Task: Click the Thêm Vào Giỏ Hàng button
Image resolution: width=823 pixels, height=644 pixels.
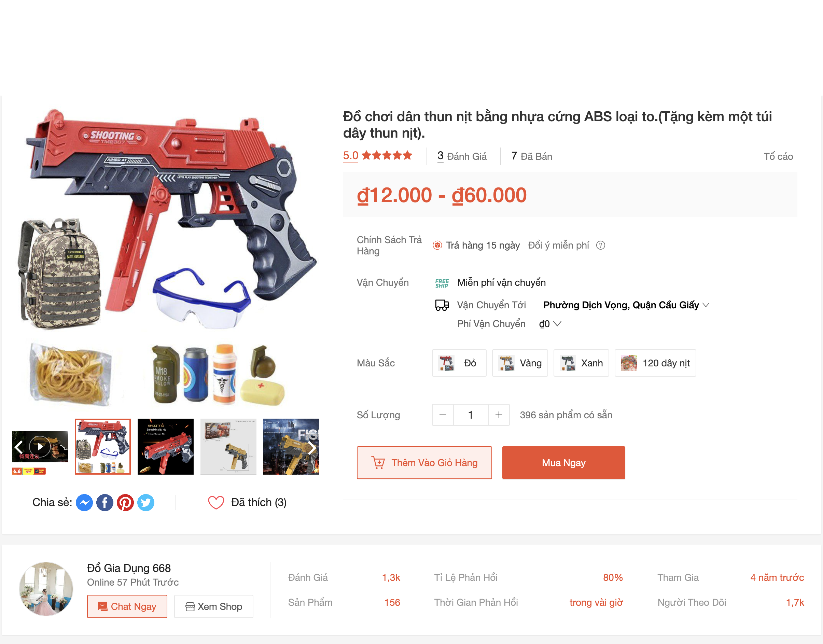Action: click(x=424, y=463)
